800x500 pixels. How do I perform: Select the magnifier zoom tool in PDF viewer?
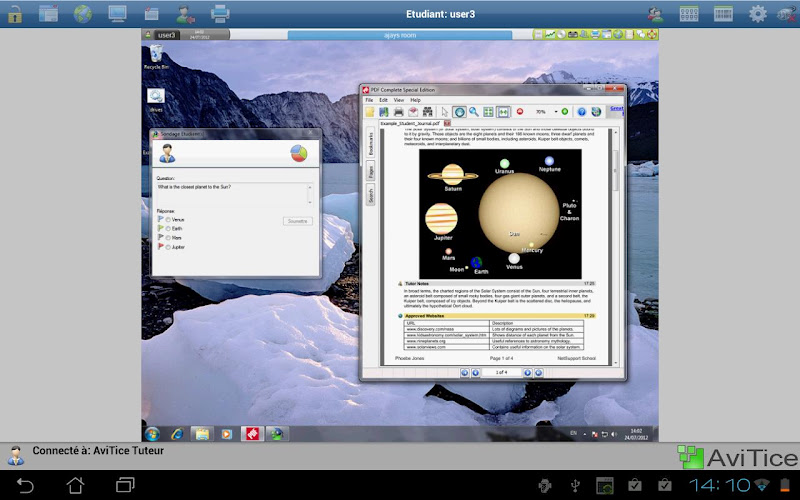(474, 112)
